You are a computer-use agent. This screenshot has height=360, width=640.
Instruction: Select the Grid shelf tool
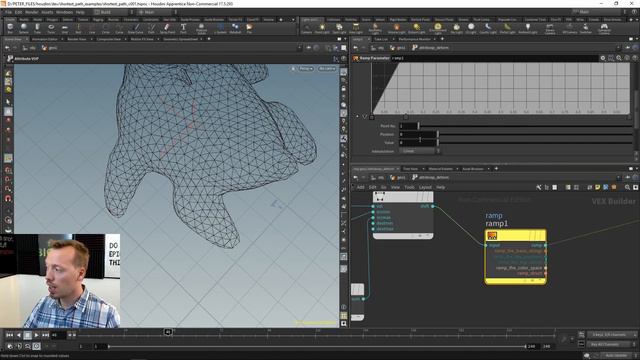(x=64, y=29)
